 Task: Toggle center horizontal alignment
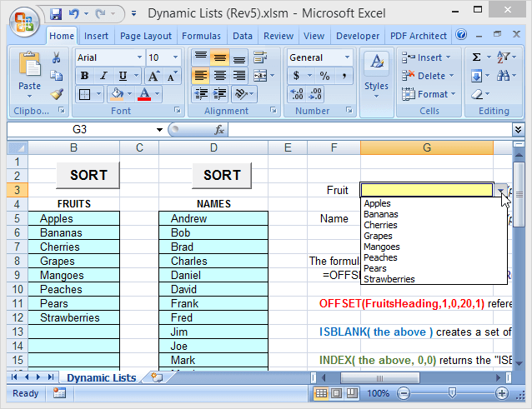(x=219, y=76)
